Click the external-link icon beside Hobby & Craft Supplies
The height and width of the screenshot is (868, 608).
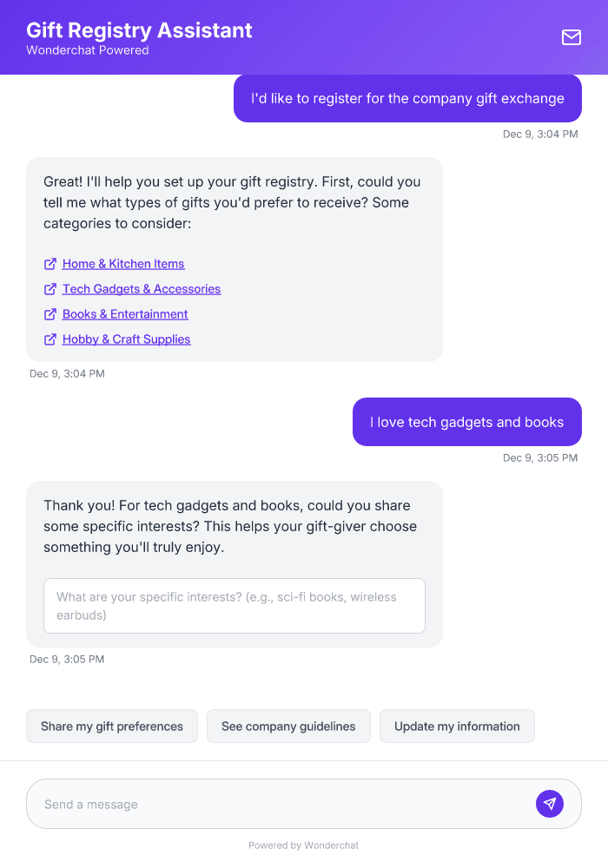click(x=50, y=339)
